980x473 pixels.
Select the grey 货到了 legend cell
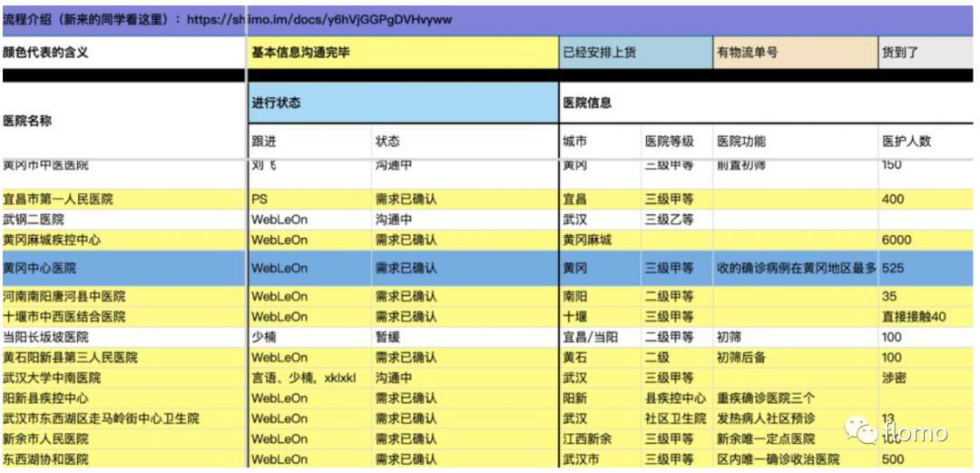[926, 53]
